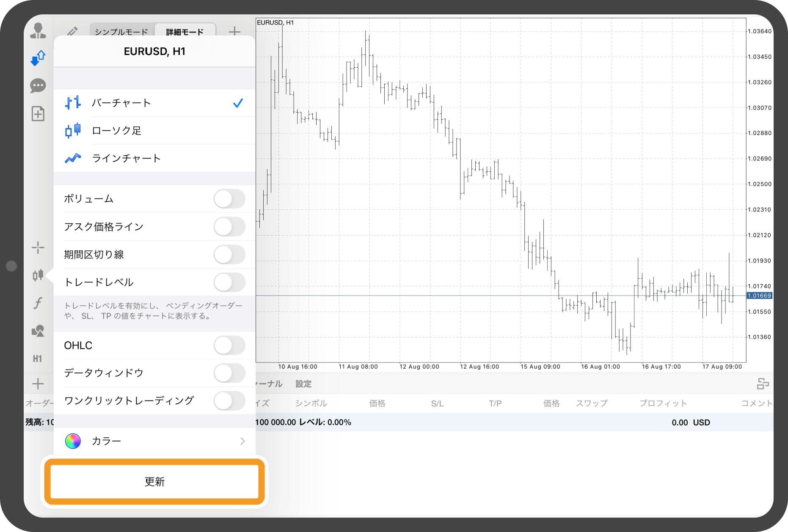788x532 pixels.
Task: Click the スワップ column header
Action: point(592,403)
